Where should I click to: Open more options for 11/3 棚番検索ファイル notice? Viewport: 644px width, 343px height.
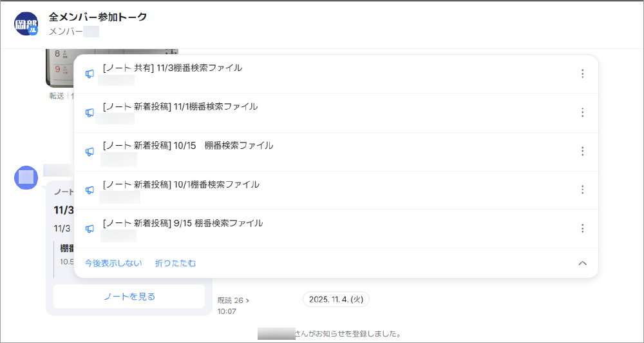click(x=582, y=73)
